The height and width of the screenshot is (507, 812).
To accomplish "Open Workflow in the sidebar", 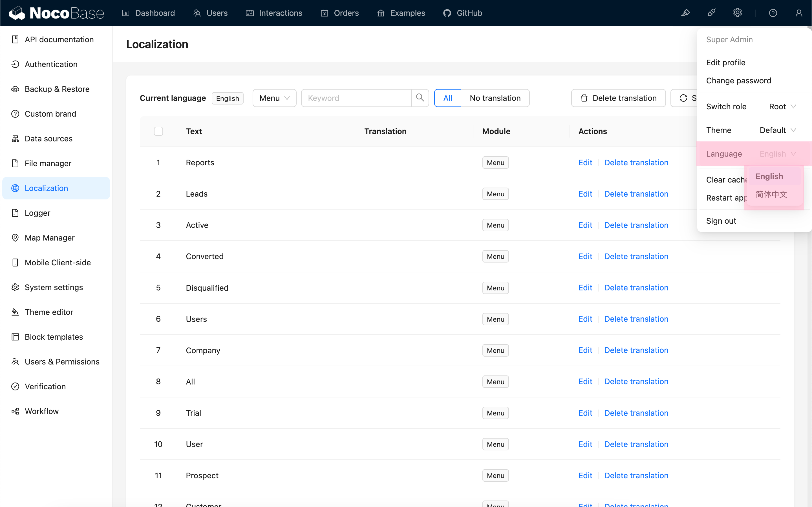I will click(42, 411).
